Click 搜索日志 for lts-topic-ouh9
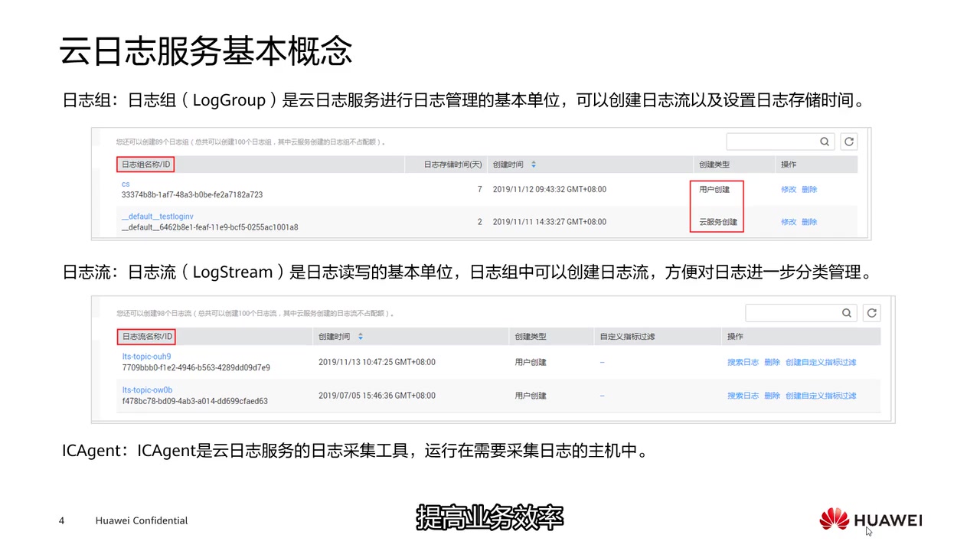Screen dimensions: 980x551 (x=743, y=363)
